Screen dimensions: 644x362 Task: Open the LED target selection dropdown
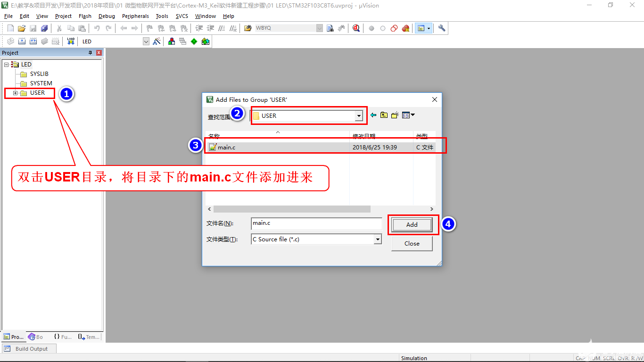point(146,41)
